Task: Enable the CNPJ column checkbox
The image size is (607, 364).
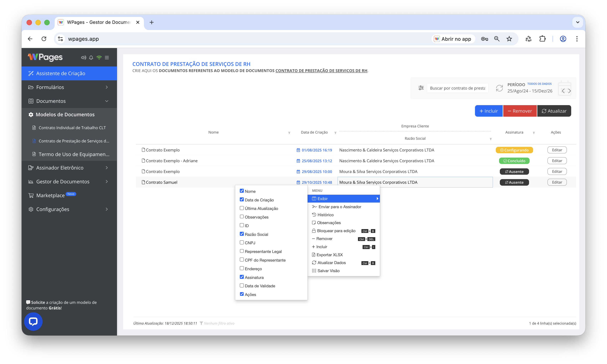Action: 242,242
